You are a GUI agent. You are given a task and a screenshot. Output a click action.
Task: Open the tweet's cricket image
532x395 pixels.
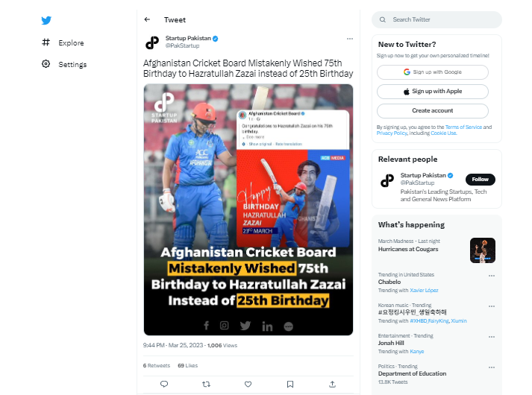248,209
